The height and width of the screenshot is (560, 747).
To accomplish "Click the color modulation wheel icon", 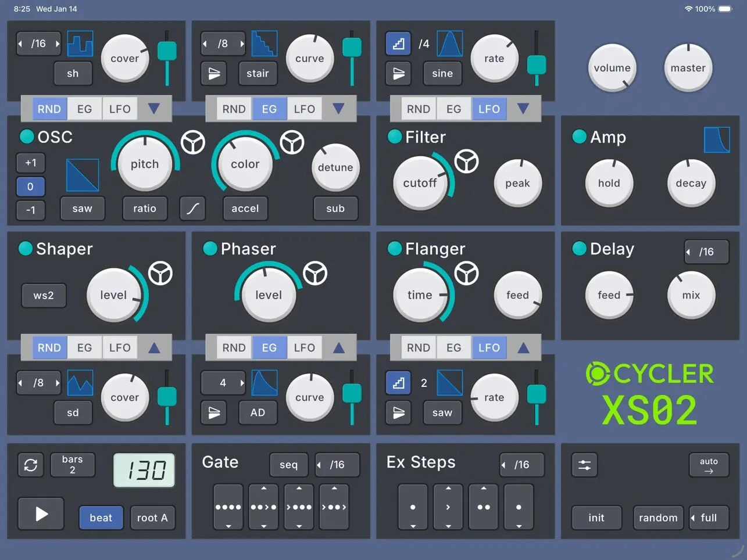I will 292,142.
